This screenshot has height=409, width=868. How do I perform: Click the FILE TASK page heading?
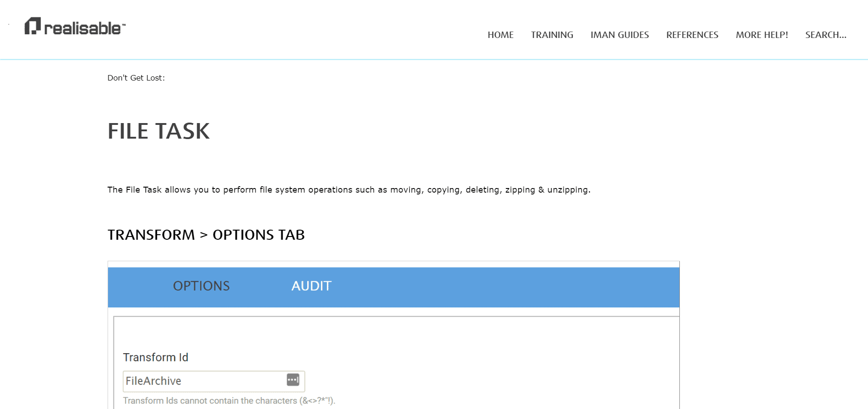[158, 131]
